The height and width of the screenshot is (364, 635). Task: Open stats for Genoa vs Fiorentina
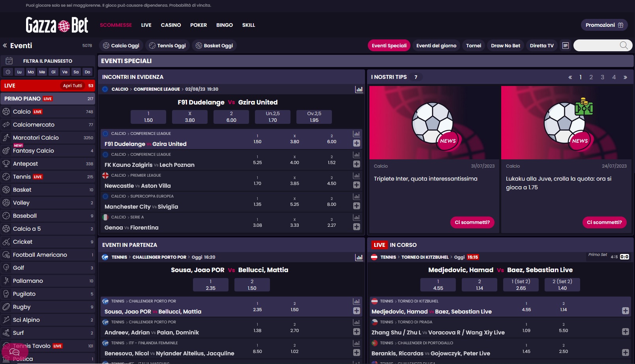356,218
